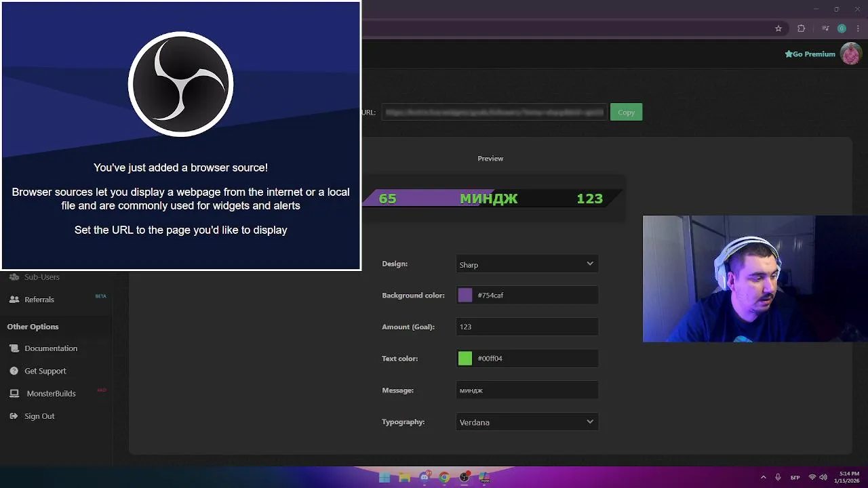
Task: Click the microphone tray icon
Action: coord(778,477)
